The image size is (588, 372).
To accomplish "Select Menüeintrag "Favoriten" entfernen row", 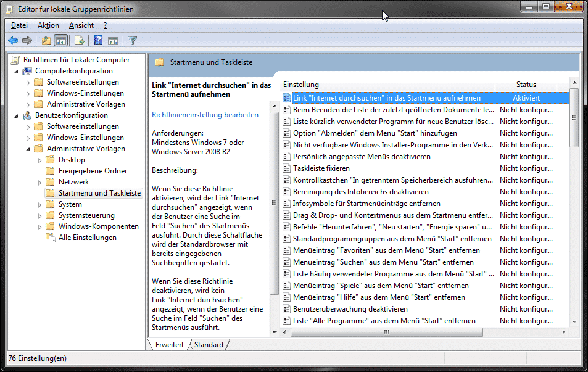I will (x=425, y=250).
